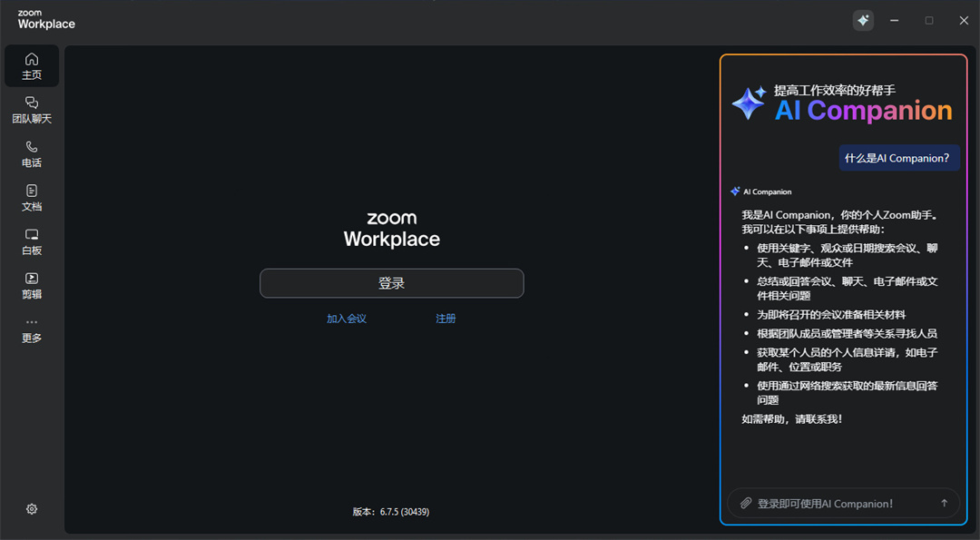Click the bullet 根据团队成员或管理者等关系寻找人员
The image size is (980, 540).
[847, 333]
